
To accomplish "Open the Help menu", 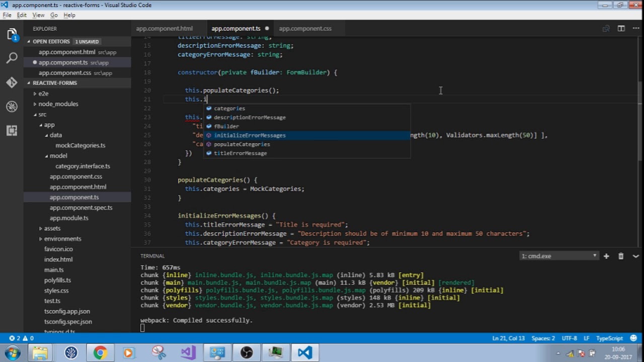I will (69, 15).
